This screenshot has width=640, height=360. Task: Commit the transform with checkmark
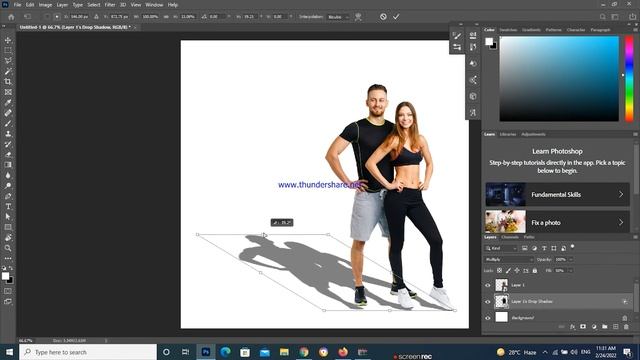[396, 17]
